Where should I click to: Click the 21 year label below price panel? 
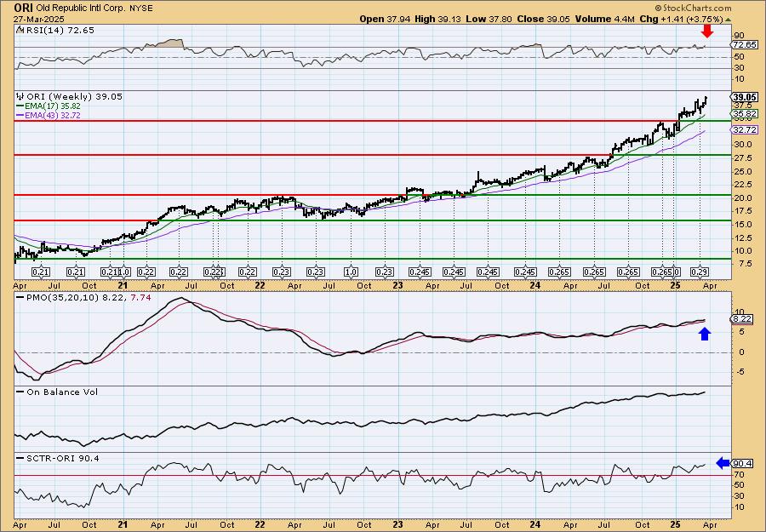[x=123, y=286]
